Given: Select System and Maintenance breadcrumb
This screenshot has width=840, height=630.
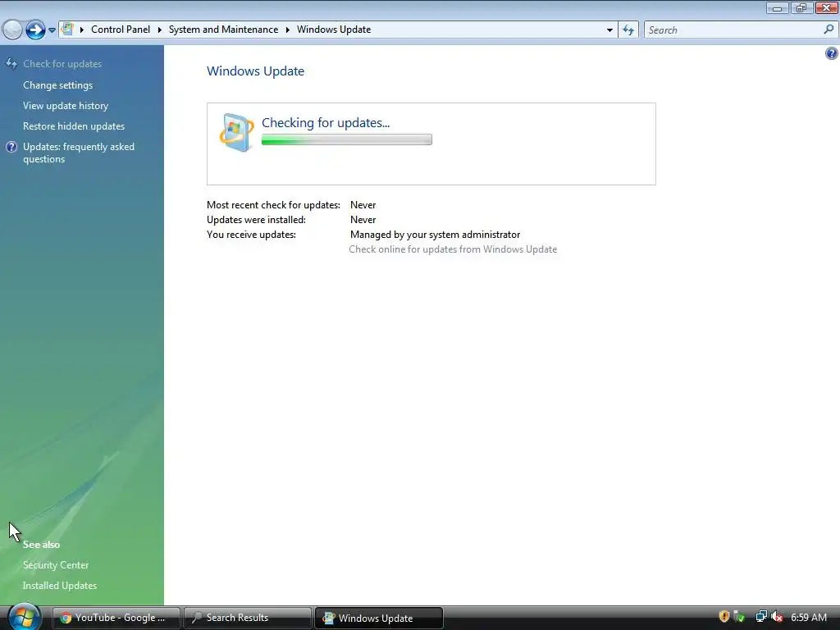Looking at the screenshot, I should point(223,30).
